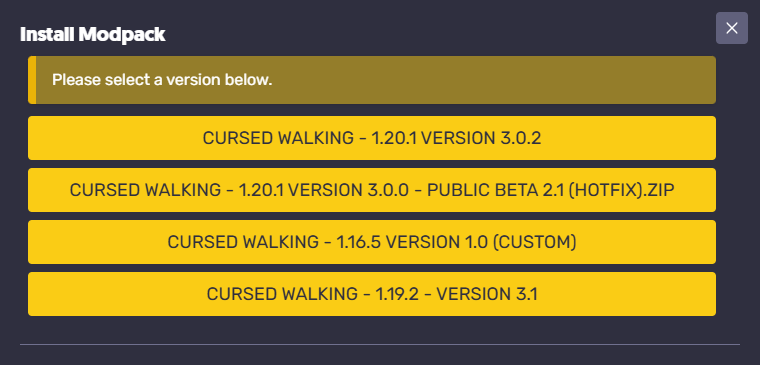Pick the version labeled (CUSTOM)
This screenshot has height=365, width=760.
pyautogui.click(x=372, y=242)
